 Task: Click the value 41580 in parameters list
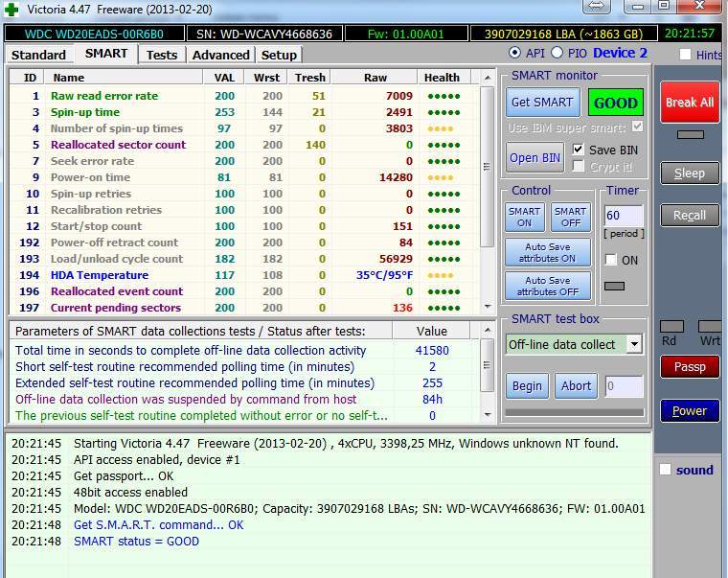(x=432, y=350)
